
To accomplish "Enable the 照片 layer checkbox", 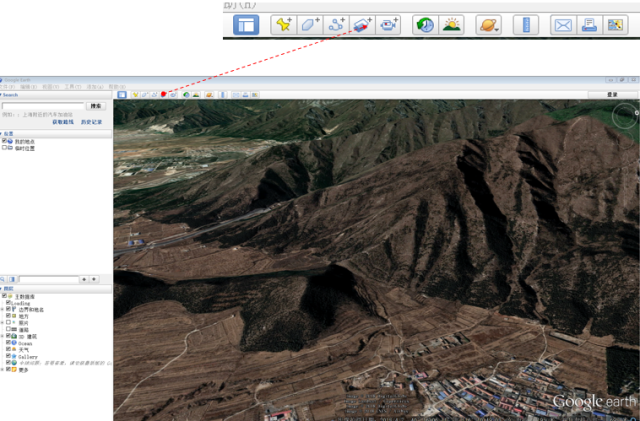I will [x=8, y=322].
